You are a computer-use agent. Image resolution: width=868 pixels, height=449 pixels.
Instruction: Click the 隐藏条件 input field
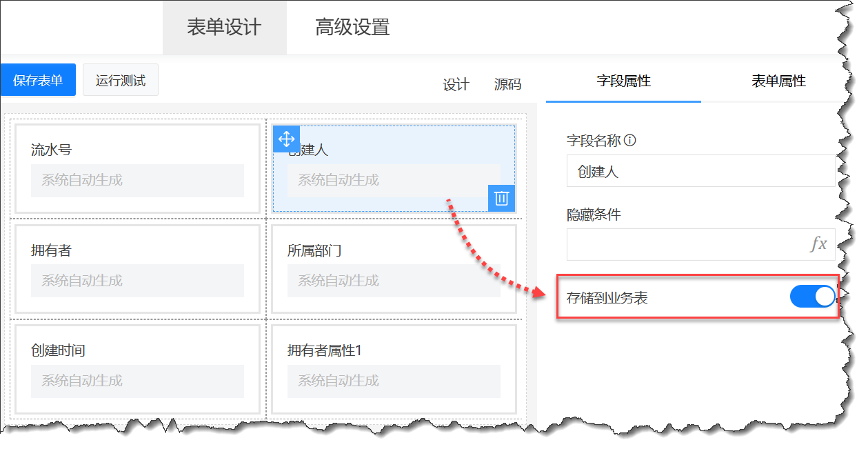point(689,245)
